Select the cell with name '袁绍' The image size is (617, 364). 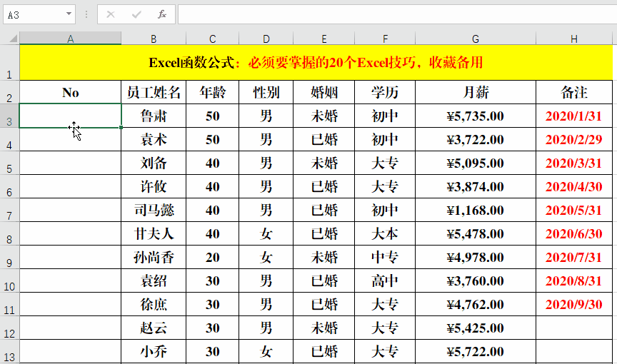154,281
